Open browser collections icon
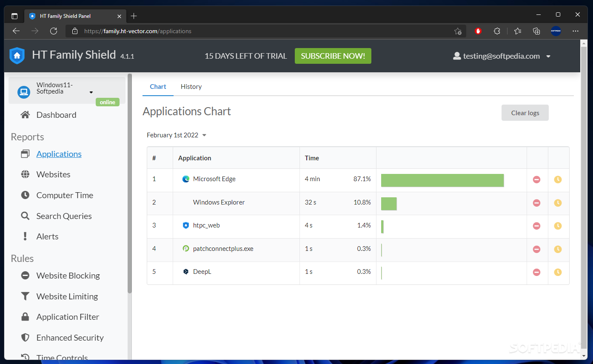The height and width of the screenshot is (364, 593). (536, 31)
